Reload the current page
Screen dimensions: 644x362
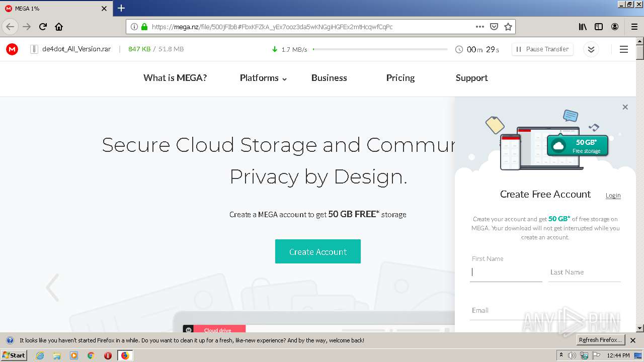(43, 27)
